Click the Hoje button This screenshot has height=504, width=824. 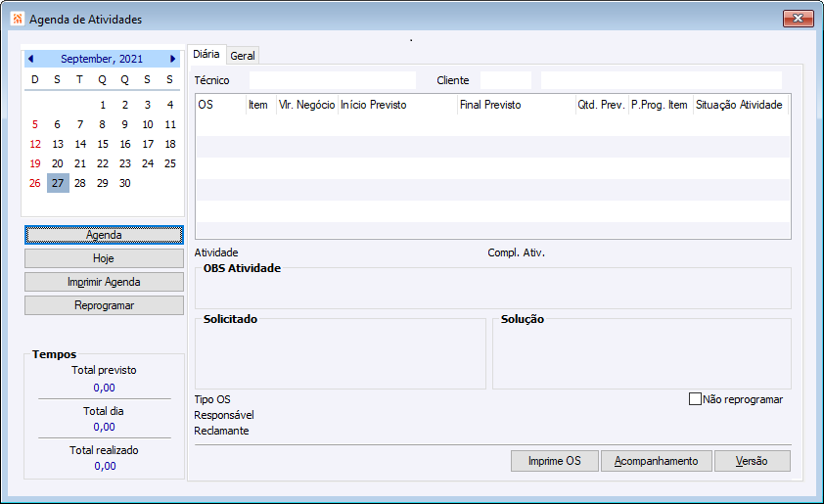[104, 258]
